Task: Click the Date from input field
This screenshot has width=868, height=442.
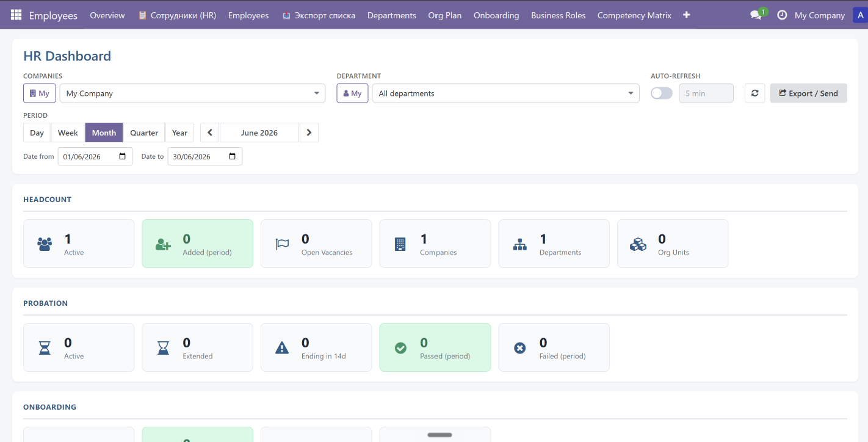Action: pos(95,156)
